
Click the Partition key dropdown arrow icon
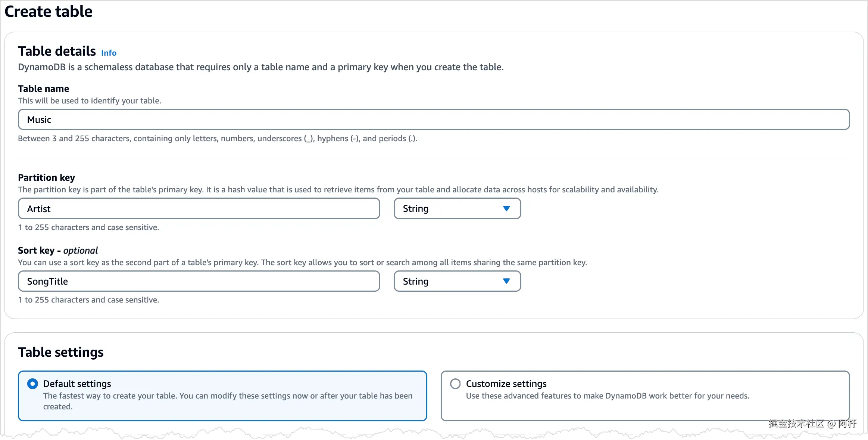coord(506,209)
